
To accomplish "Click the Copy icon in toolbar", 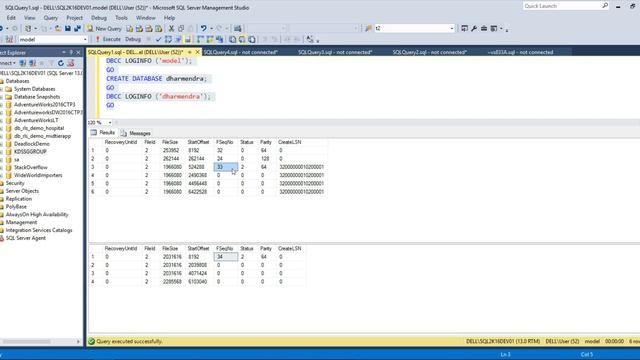I will point(181,29).
